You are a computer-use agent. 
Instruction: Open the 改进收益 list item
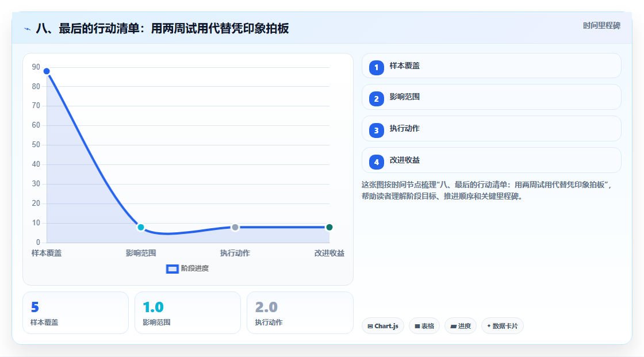coord(491,160)
